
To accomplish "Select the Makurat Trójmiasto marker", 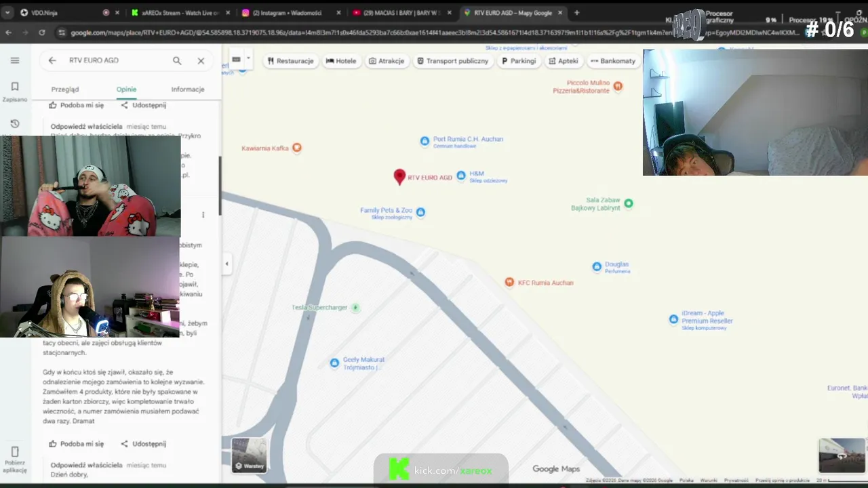I will (334, 363).
